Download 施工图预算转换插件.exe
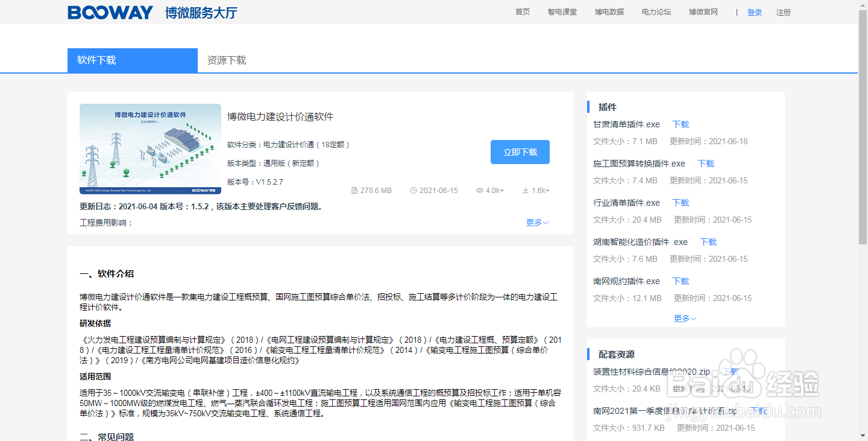This screenshot has height=441, width=868. (x=706, y=163)
